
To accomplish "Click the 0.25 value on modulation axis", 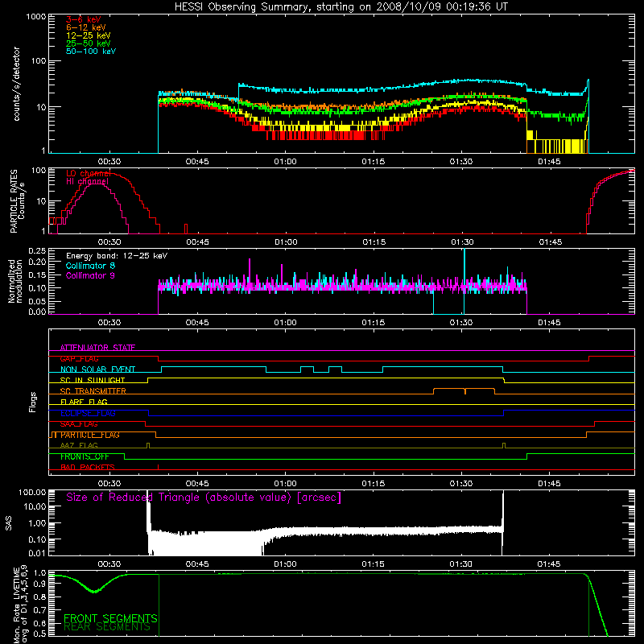I will point(37,250).
